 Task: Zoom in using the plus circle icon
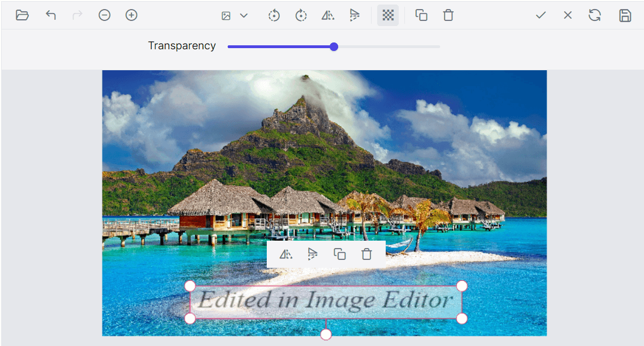coord(131,15)
